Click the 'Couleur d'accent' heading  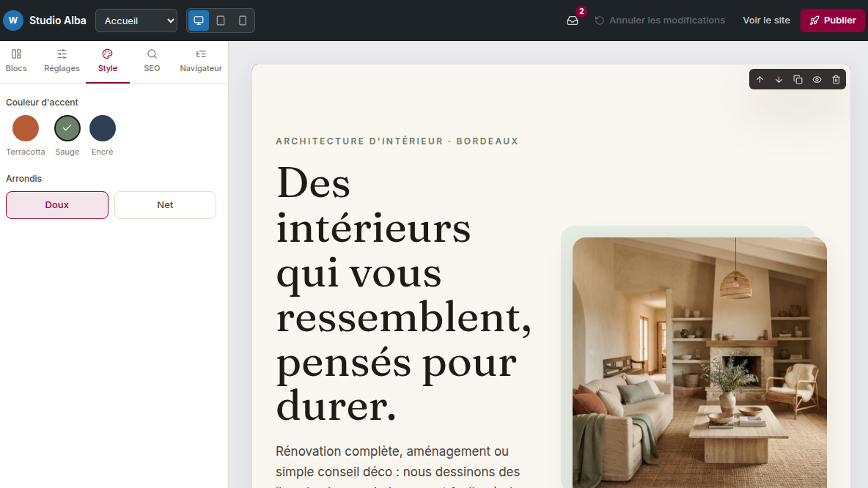point(42,103)
